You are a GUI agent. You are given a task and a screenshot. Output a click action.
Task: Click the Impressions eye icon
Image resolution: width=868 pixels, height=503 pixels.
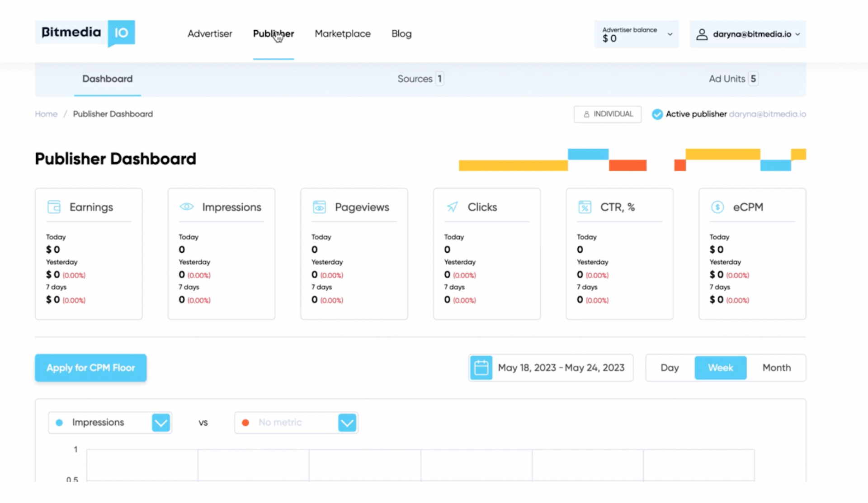(x=186, y=207)
